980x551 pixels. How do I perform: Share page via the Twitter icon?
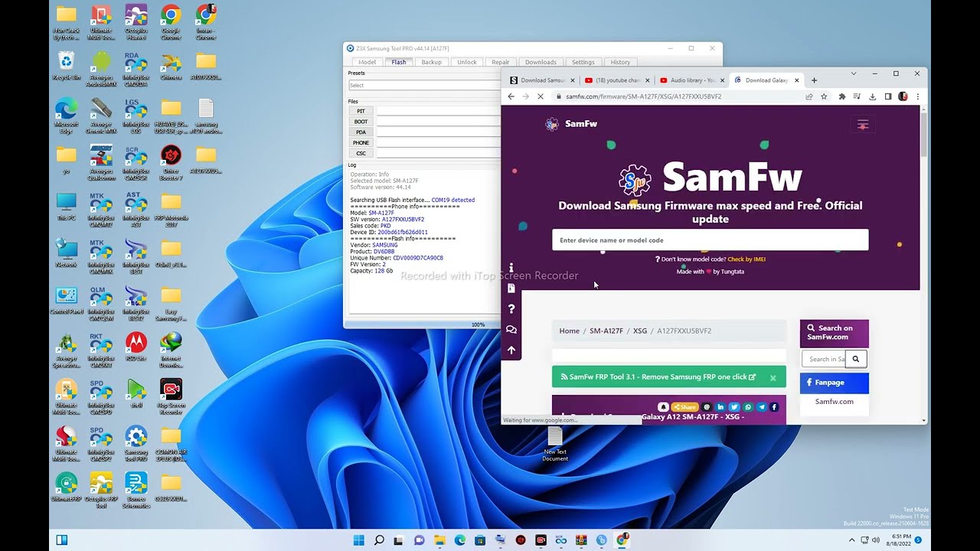pyautogui.click(x=734, y=407)
